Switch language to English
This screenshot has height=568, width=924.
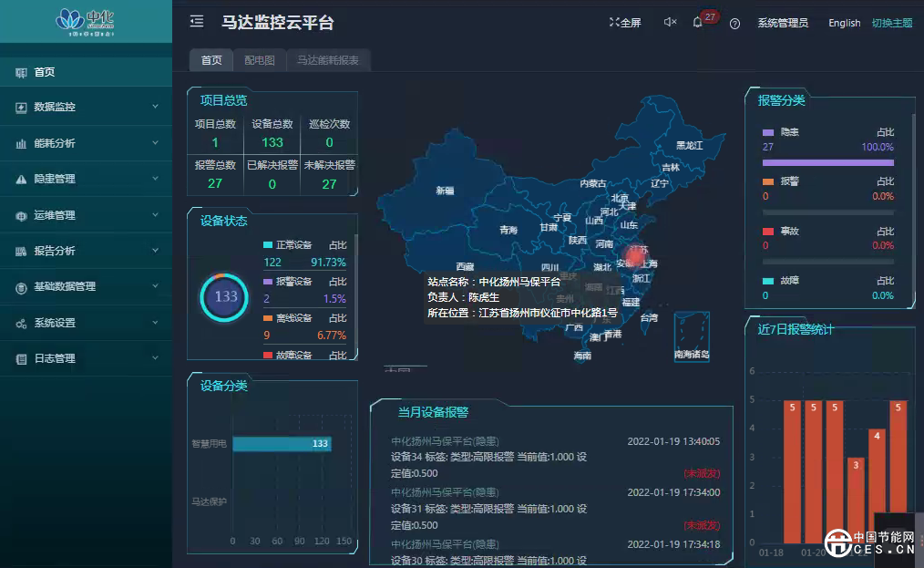845,23
